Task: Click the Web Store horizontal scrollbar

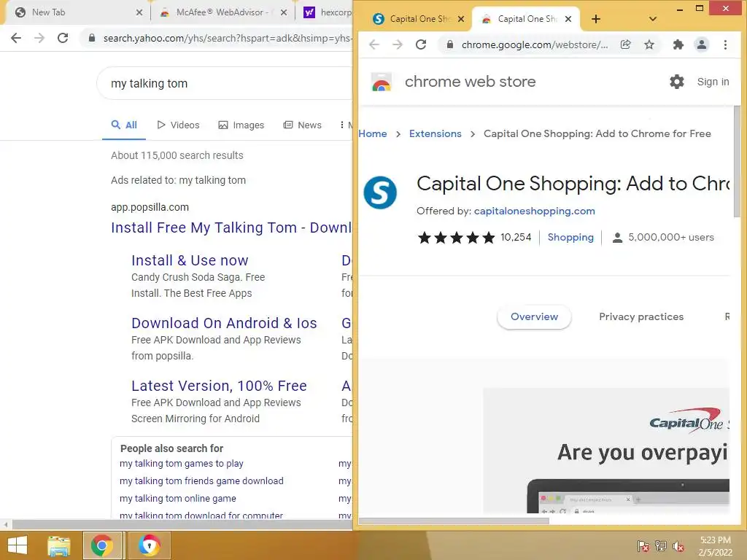Action: [x=454, y=521]
